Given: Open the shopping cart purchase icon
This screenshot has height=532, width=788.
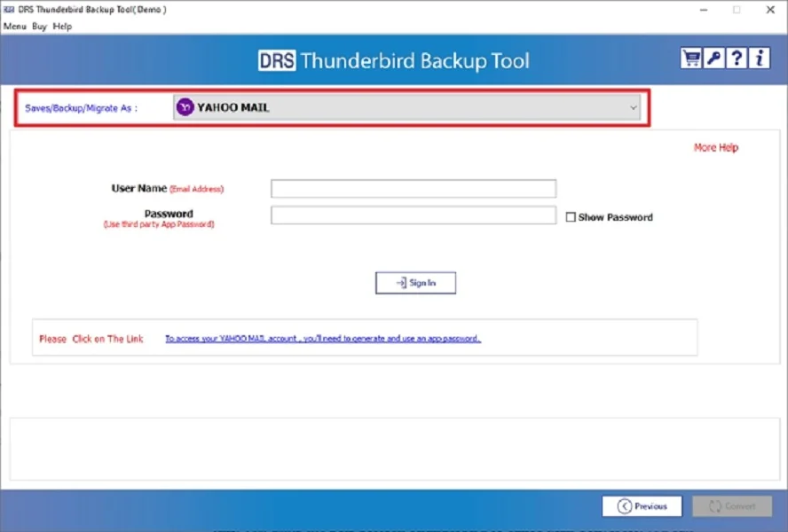Looking at the screenshot, I should click(x=691, y=57).
